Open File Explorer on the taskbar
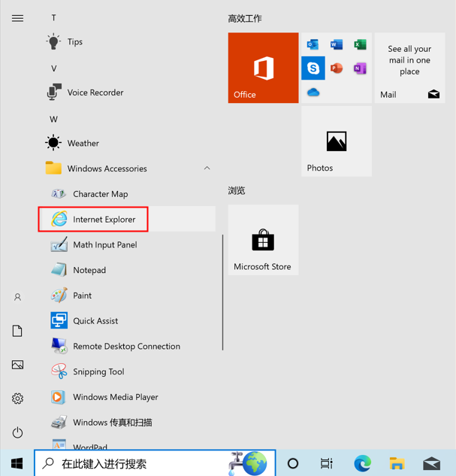 pos(397,463)
